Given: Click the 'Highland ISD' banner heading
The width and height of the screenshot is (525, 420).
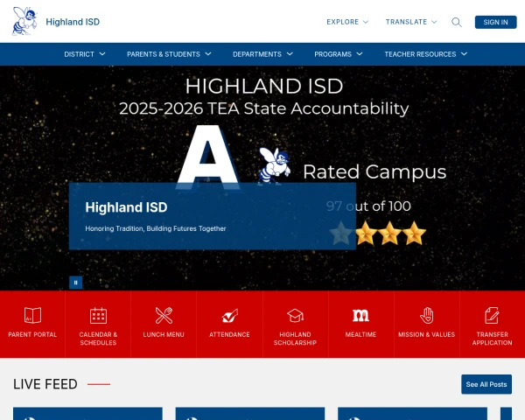Looking at the screenshot, I should tap(126, 207).
